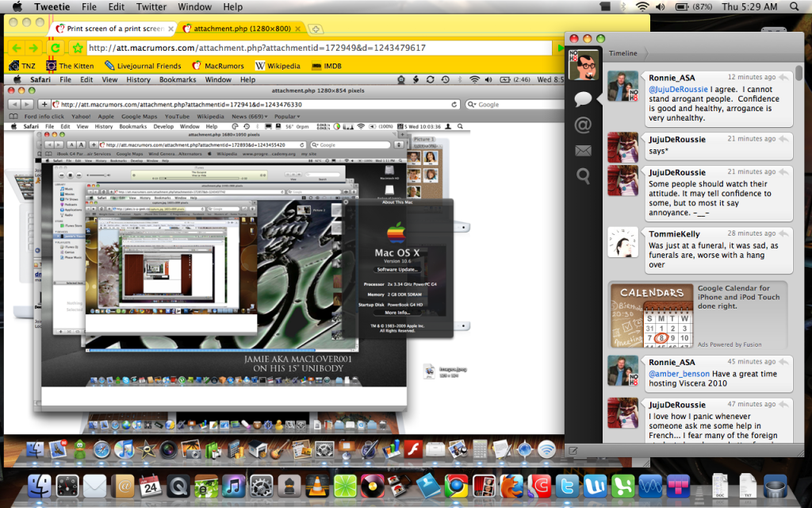Open the Edit menu
The width and height of the screenshot is (812, 508).
click(116, 6)
